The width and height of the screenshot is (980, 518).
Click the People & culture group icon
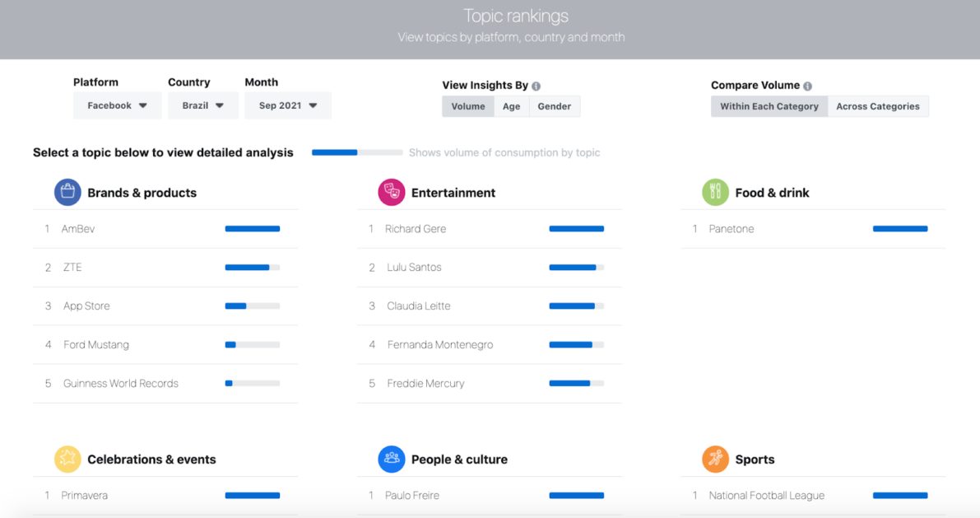(x=392, y=460)
